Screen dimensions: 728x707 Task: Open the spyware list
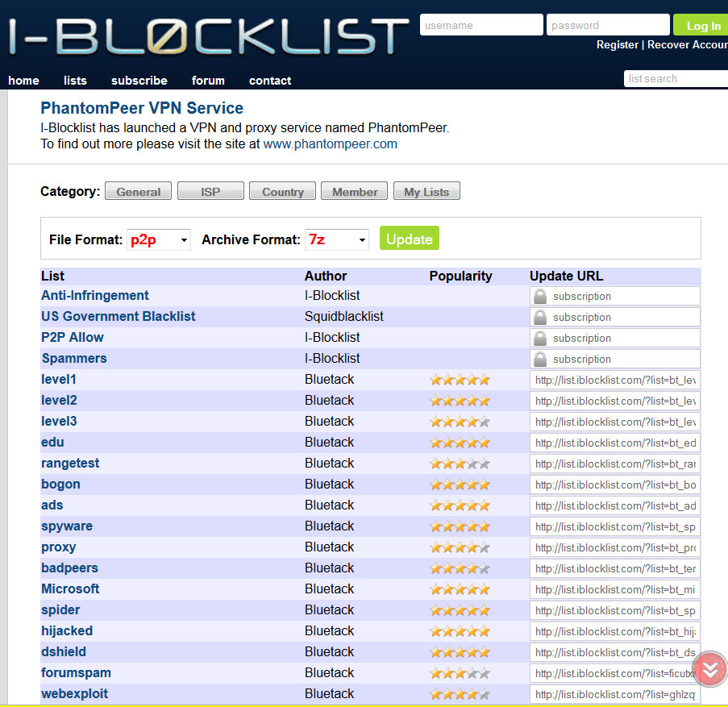point(67,526)
